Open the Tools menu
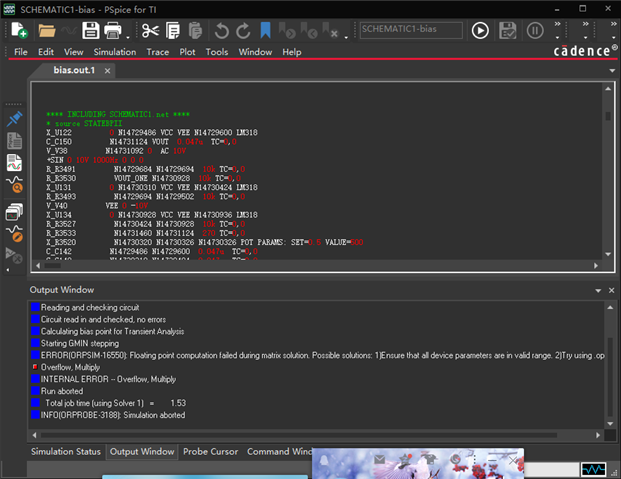Screen dimensions: 621x479 [217, 52]
